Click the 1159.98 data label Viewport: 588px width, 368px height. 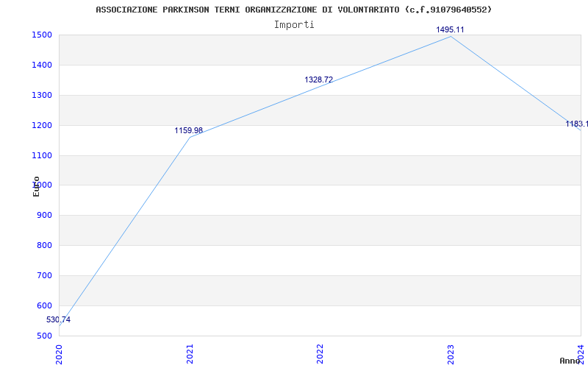click(x=189, y=131)
